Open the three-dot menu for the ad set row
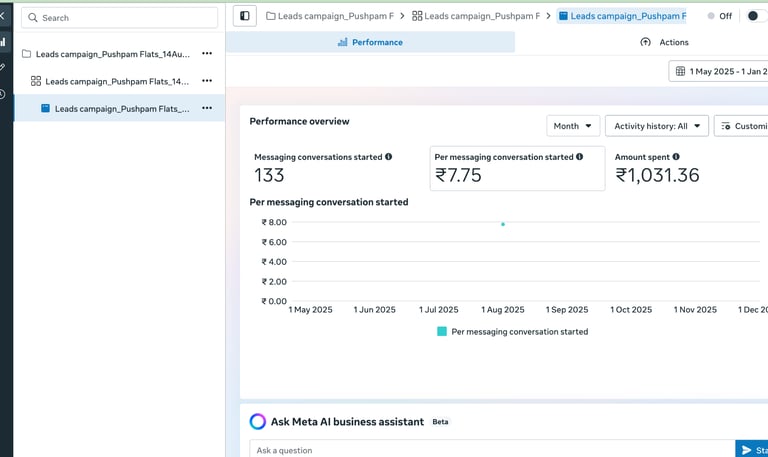Viewport: 768px width, 457px height. [206, 81]
